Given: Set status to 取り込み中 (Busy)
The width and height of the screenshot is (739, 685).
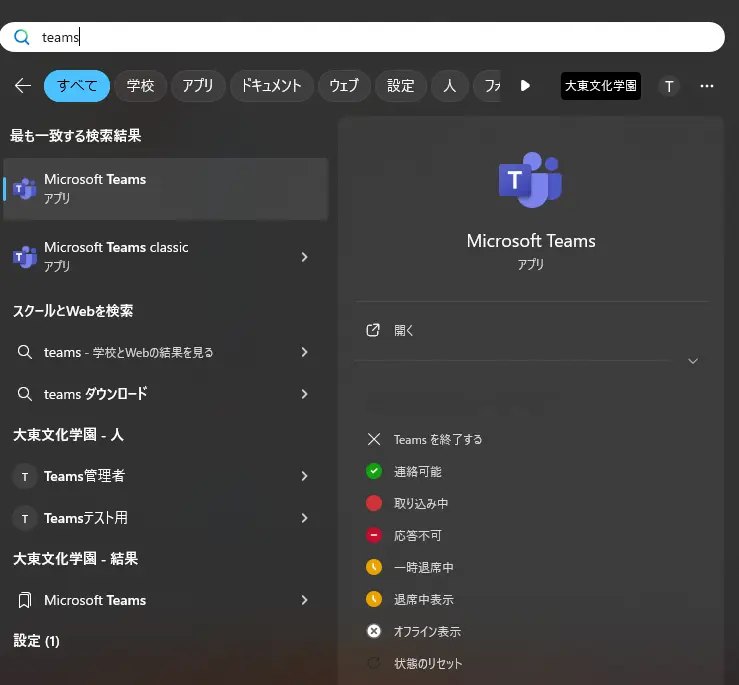Looking at the screenshot, I should pyautogui.click(x=420, y=503).
